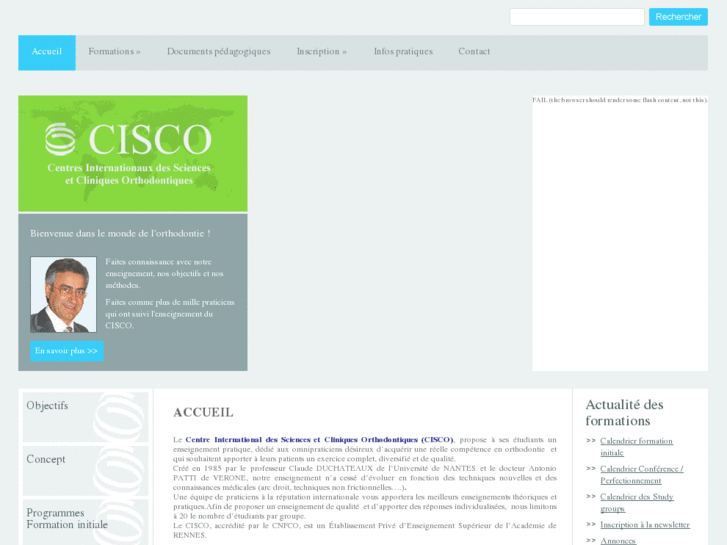Open the Accueil navigation tab
Viewport: 727px width, 545px height.
click(x=47, y=52)
